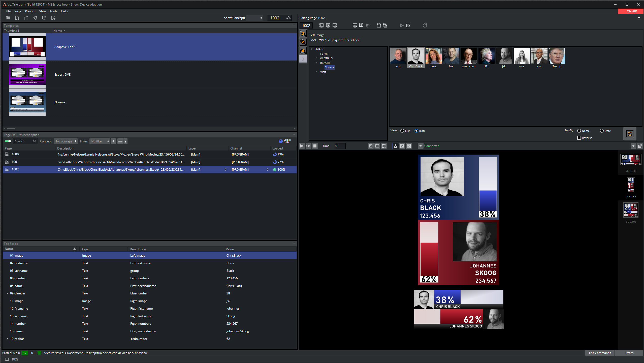Image resolution: width=644 pixels, height=363 pixels.
Task: Toggle the green pagelist switch
Action: [8, 141]
